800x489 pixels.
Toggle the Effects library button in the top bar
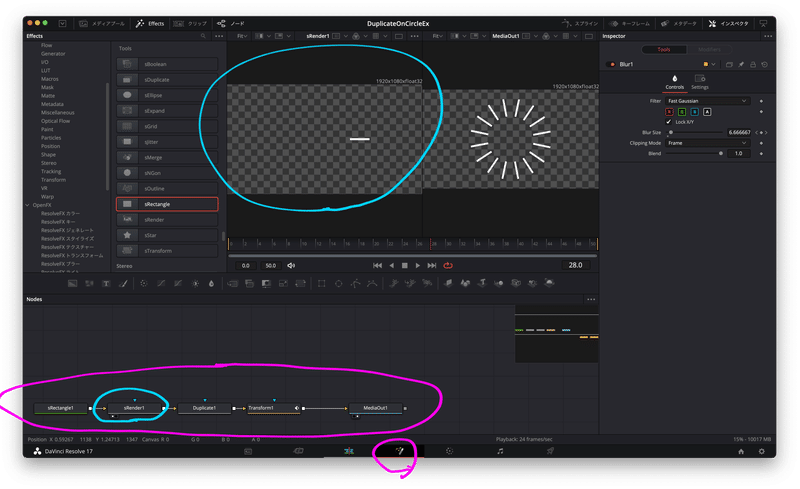pos(150,23)
